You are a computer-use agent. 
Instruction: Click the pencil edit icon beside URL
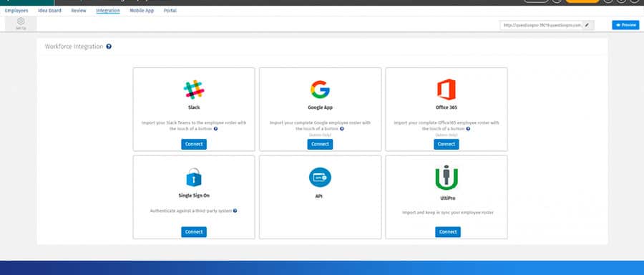pos(587,25)
